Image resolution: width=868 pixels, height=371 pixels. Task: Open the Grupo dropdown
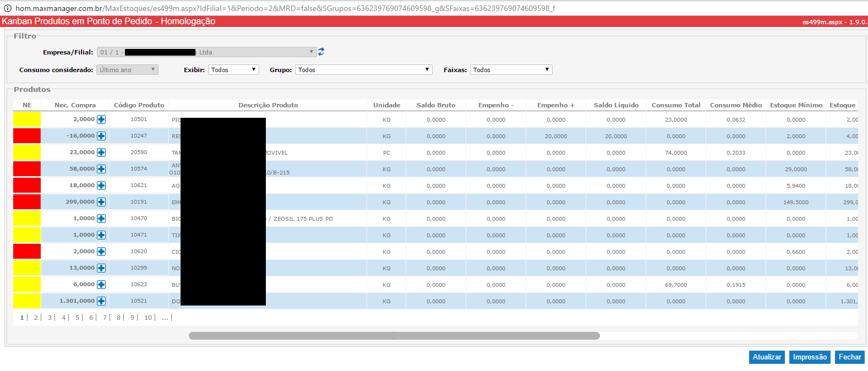point(363,70)
